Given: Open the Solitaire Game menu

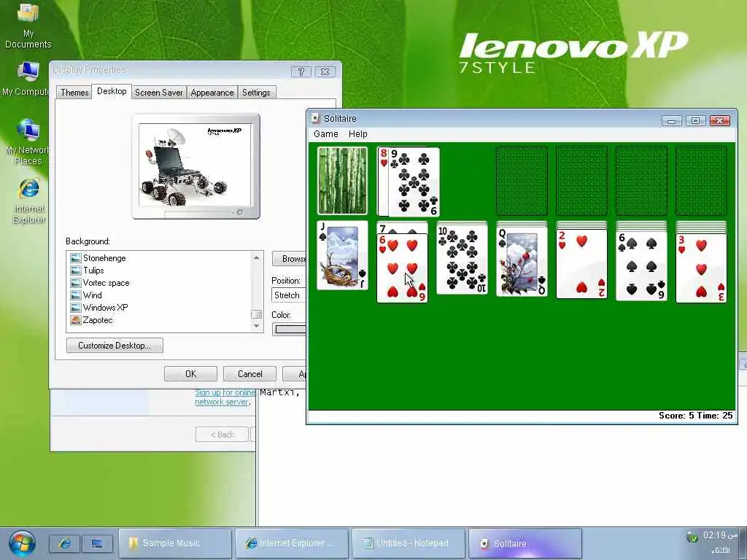Looking at the screenshot, I should (x=326, y=134).
